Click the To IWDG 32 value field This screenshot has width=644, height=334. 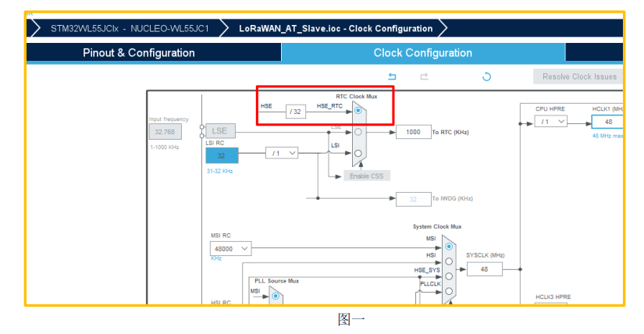coord(413,199)
